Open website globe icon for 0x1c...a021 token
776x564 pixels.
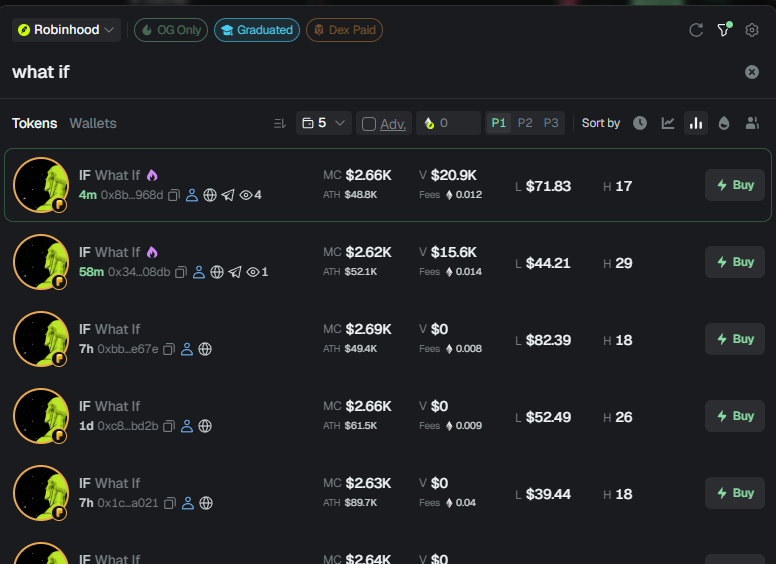coord(206,503)
